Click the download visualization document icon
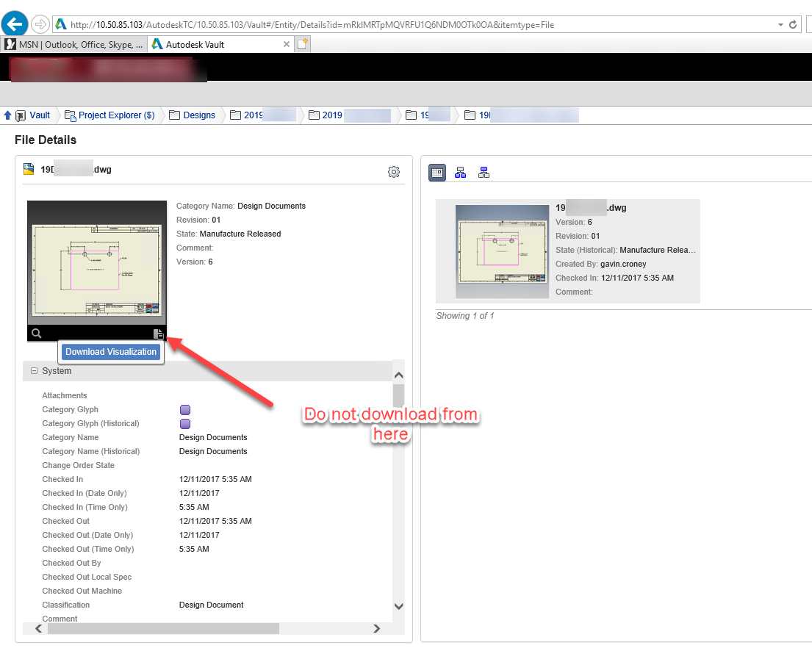 coord(158,334)
